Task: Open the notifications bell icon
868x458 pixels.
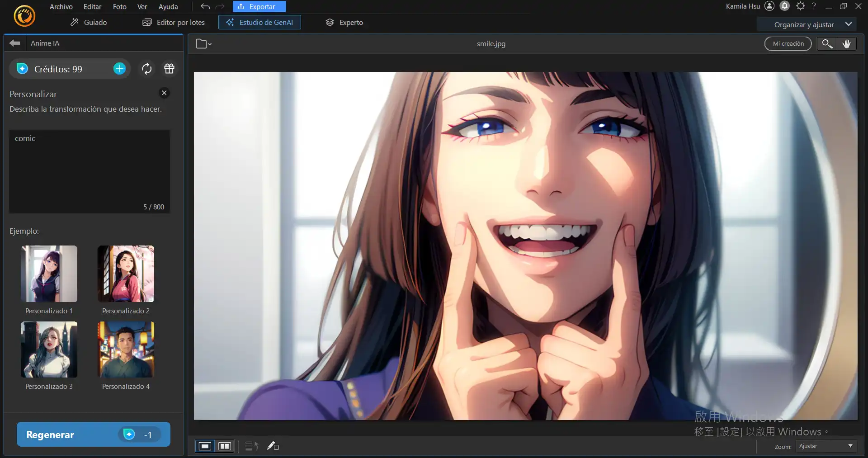Action: (x=785, y=6)
